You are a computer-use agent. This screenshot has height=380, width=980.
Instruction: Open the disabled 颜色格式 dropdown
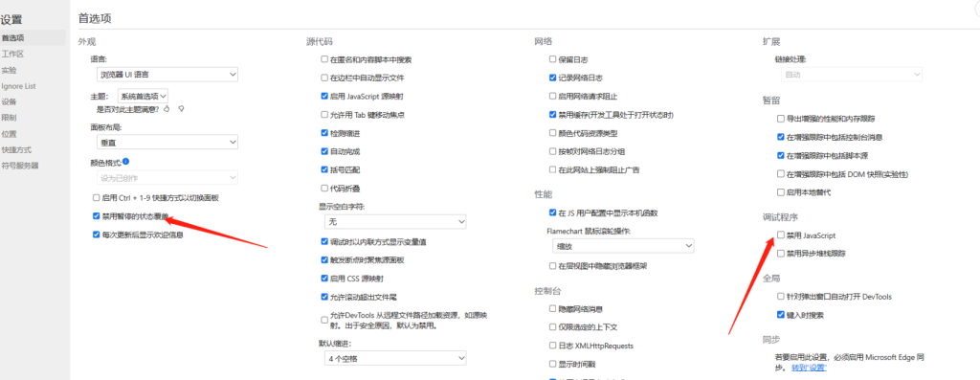coord(168,177)
